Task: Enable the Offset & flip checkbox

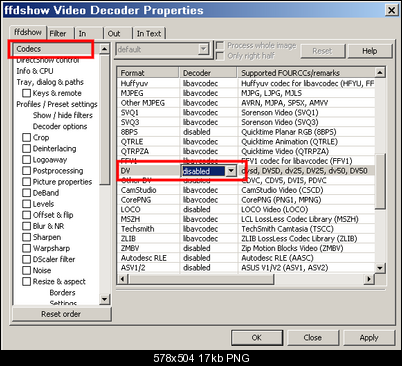Action: tap(26, 215)
